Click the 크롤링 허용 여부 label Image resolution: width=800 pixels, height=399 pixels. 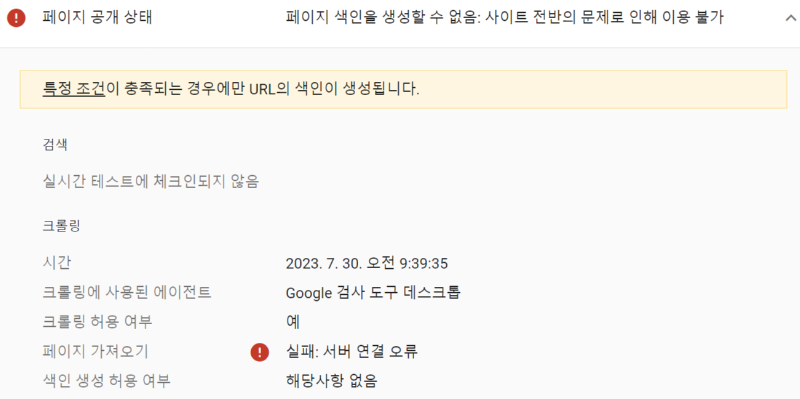[97, 322]
